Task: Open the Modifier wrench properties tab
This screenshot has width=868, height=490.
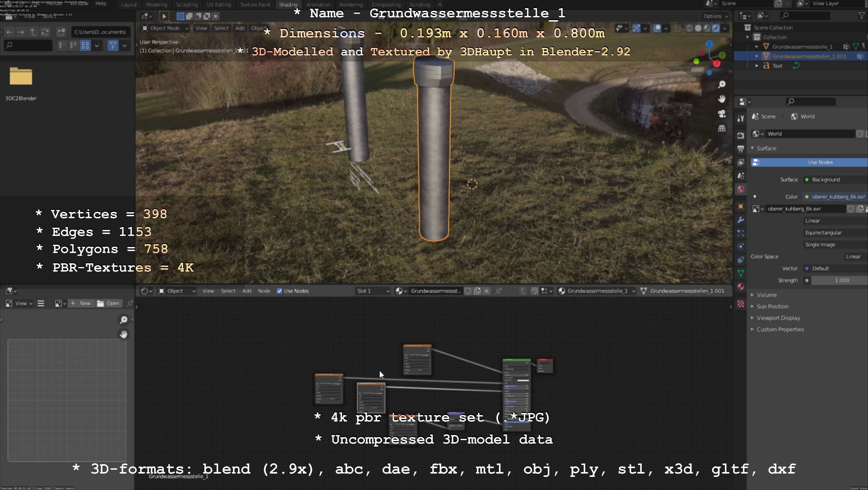Action: [740, 220]
